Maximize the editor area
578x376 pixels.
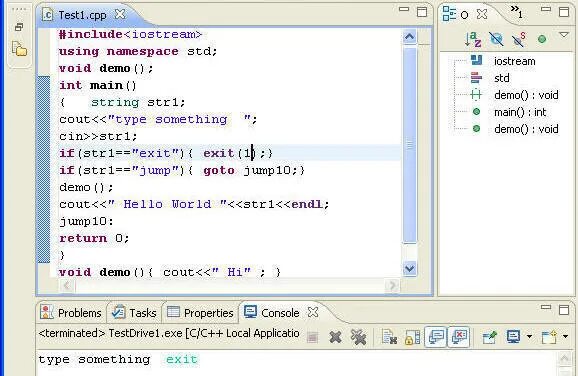[x=422, y=12]
